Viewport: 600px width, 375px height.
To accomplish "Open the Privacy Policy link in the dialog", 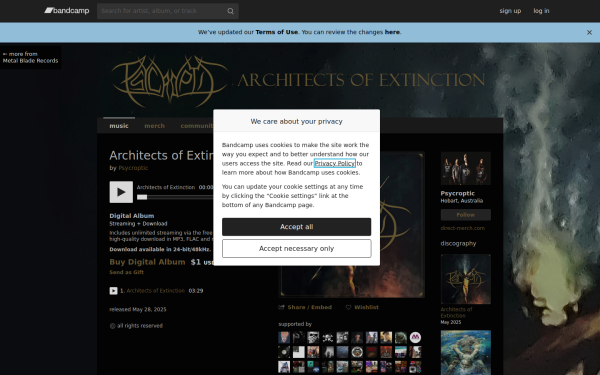I will coord(335,163).
